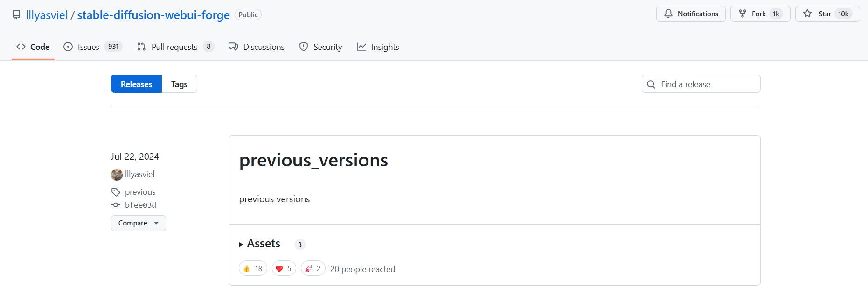Toggle the rocket reaction

(312, 269)
